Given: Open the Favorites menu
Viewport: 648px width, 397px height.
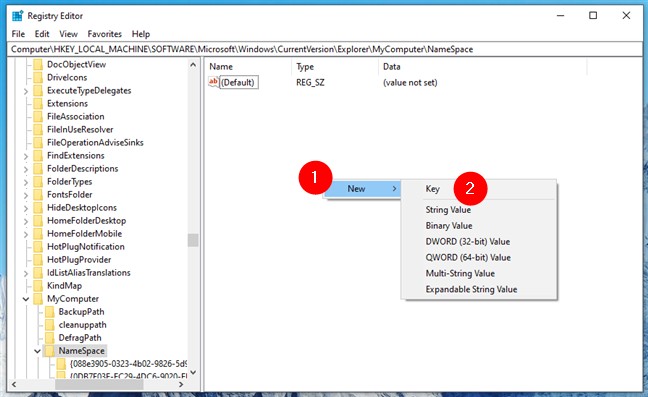Looking at the screenshot, I should pyautogui.click(x=105, y=34).
